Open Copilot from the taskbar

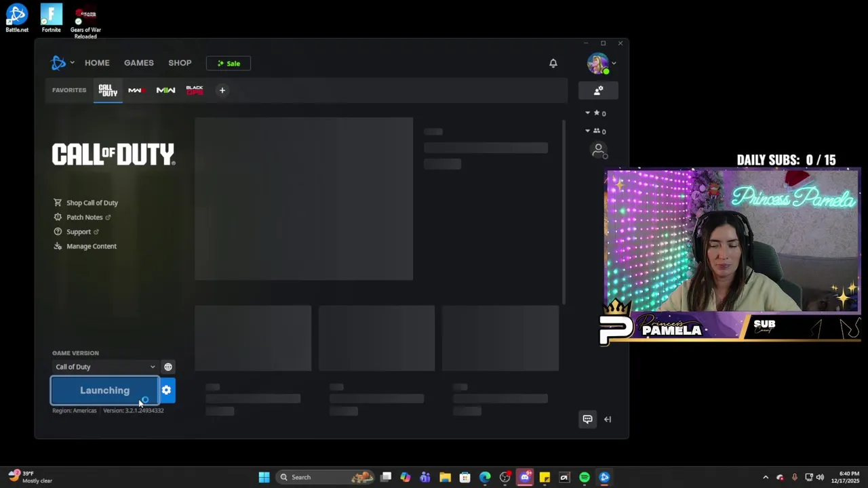coord(405,477)
